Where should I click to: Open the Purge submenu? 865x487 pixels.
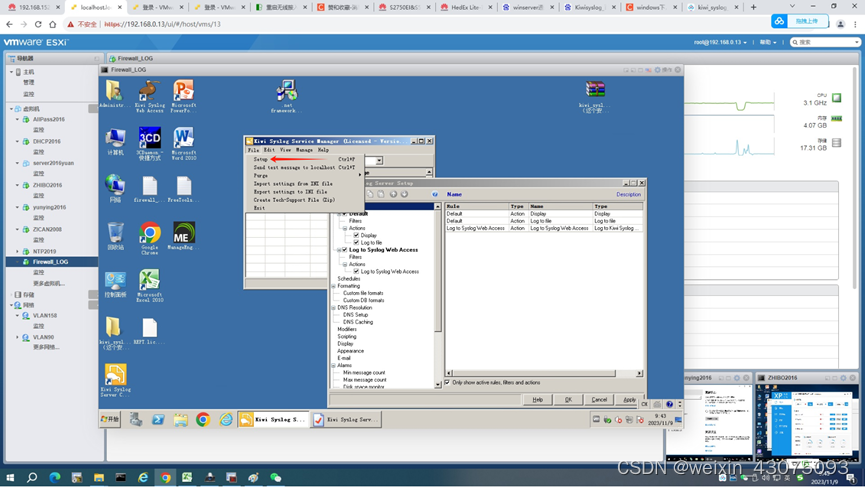(304, 175)
